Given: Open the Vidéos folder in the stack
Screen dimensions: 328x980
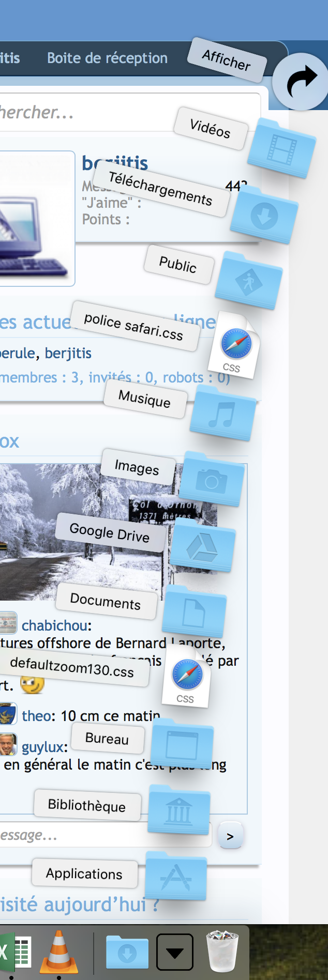Looking at the screenshot, I should point(281,148).
